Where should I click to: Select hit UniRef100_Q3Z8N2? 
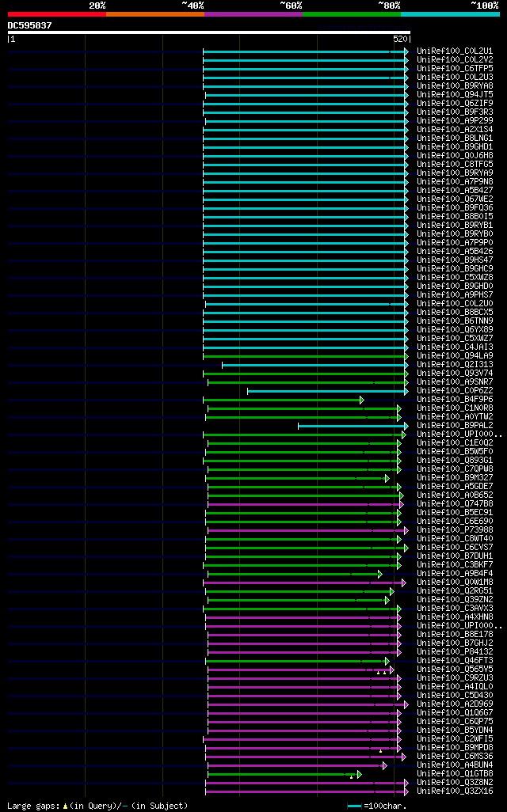455,783
